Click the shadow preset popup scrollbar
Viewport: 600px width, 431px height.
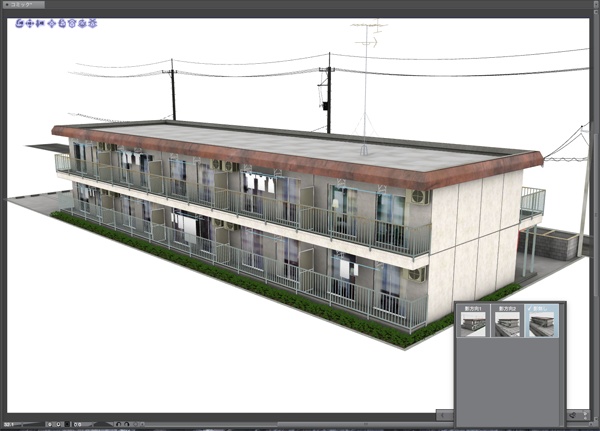561,364
